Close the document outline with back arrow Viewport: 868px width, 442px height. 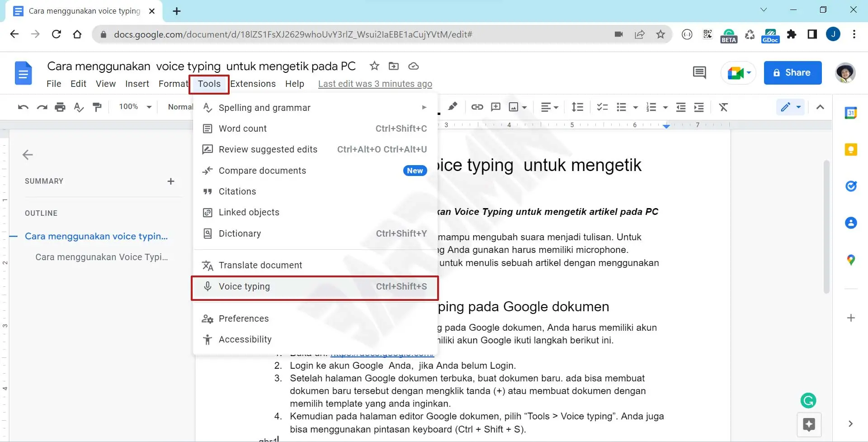(x=28, y=155)
